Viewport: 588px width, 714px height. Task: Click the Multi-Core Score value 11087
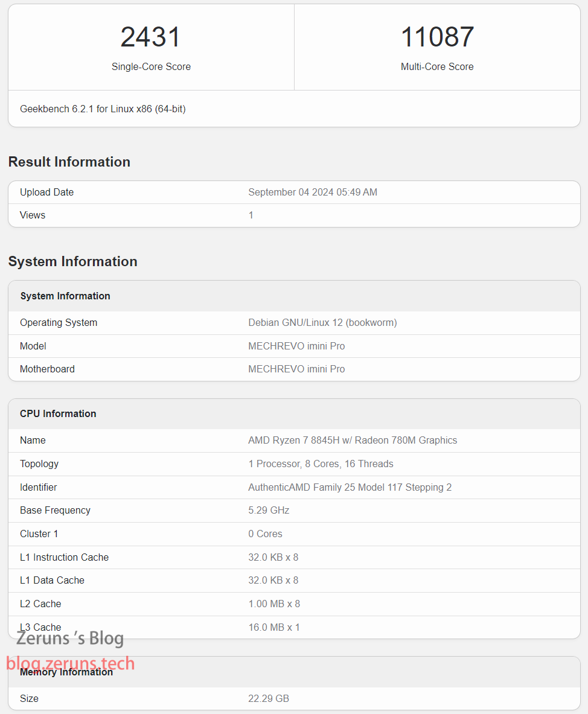coord(437,37)
